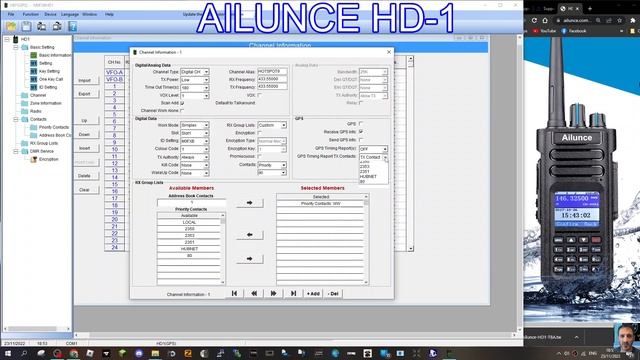Click the + Add button
Screen dimensions: 640x360
point(313,293)
